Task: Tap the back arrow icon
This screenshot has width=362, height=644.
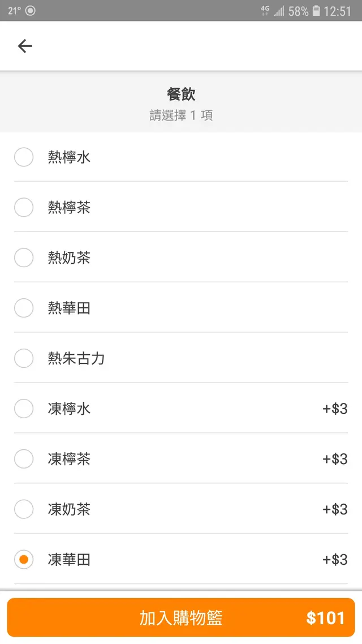Action: point(25,46)
